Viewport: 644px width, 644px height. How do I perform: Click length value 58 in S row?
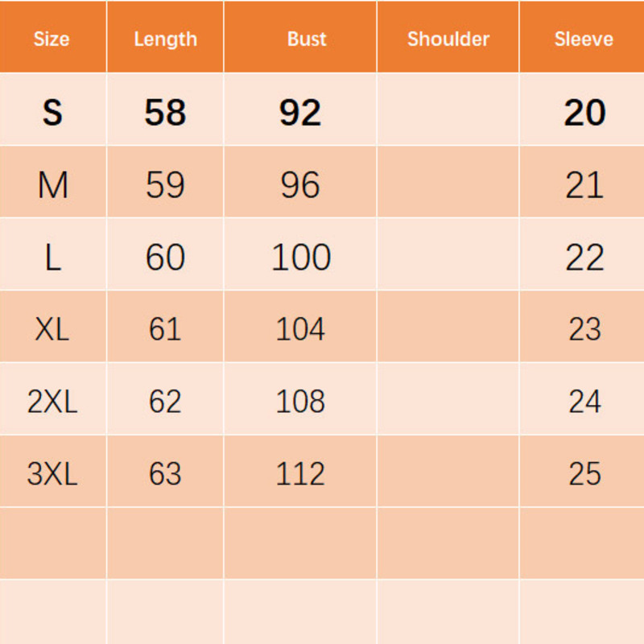click(x=165, y=113)
